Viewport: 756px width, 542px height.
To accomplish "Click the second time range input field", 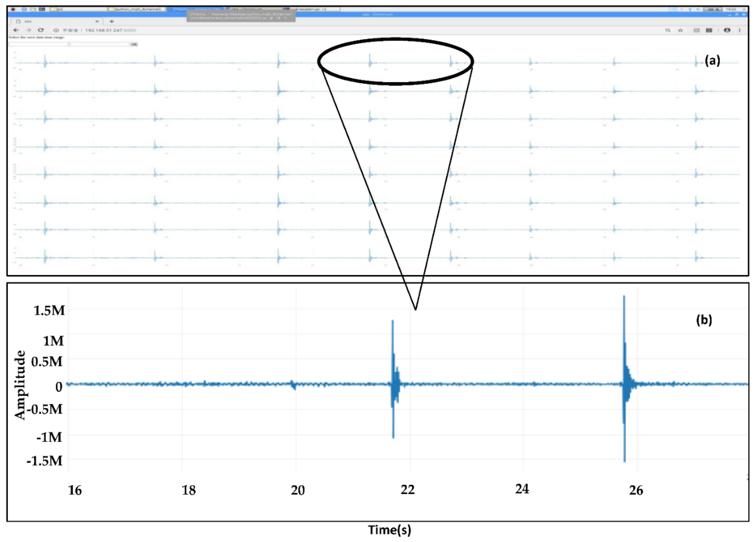I will point(99,44).
